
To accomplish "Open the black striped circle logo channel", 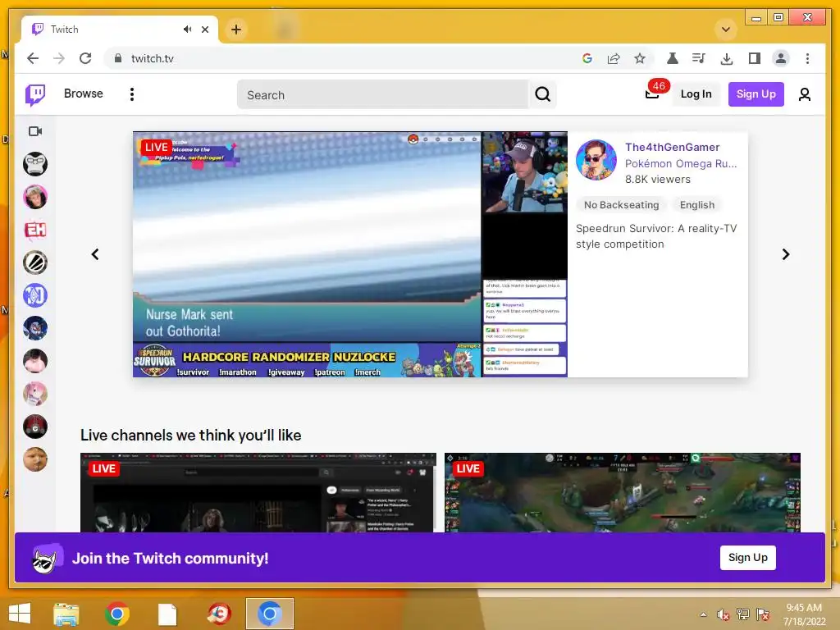I will click(35, 262).
